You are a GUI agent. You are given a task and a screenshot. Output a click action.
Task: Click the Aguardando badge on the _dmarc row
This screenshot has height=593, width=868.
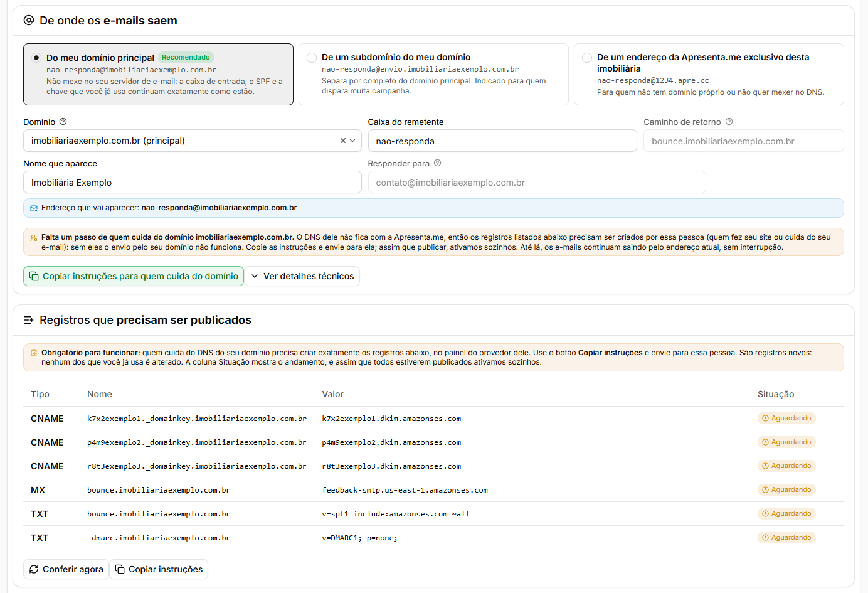(x=786, y=538)
